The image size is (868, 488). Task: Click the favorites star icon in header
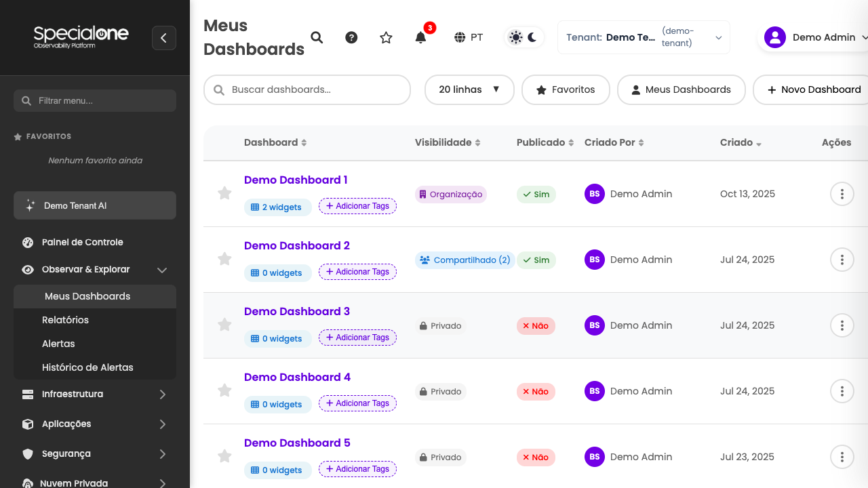pyautogui.click(x=386, y=37)
